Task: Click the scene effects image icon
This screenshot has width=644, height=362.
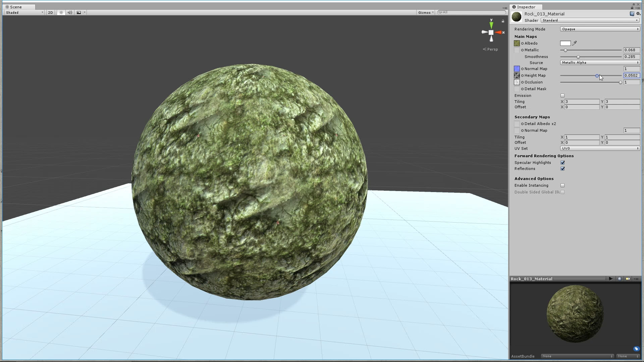Action: point(79,12)
